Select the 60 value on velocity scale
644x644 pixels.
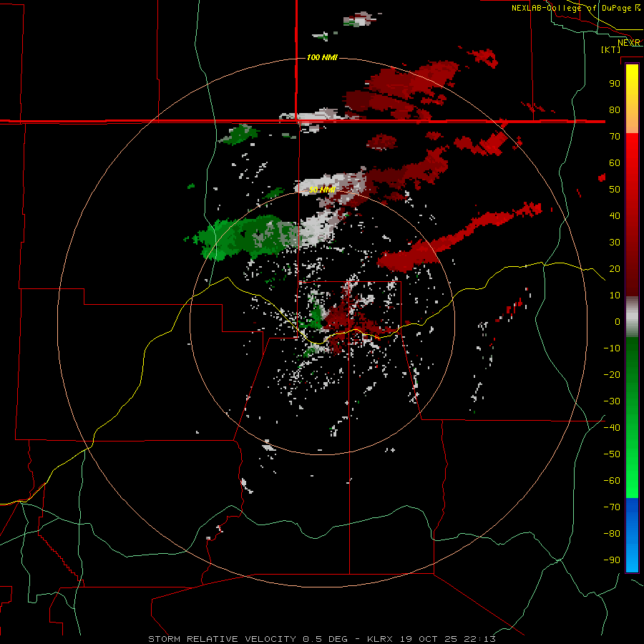tap(615, 163)
